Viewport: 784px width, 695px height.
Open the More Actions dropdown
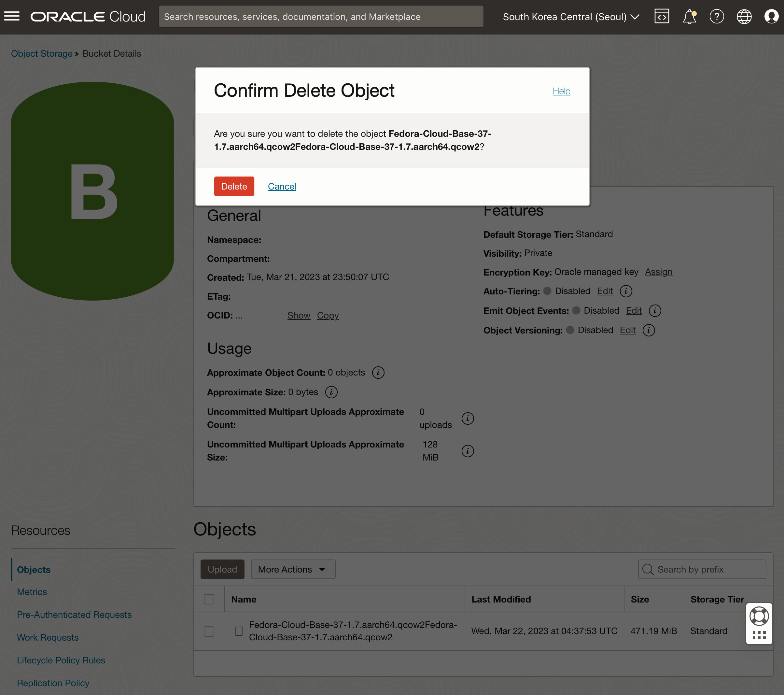293,570
